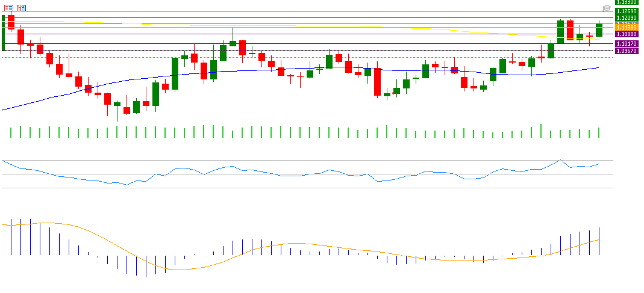Select the 1.12590 price level label
The width and height of the screenshot is (644, 293).
628,11
